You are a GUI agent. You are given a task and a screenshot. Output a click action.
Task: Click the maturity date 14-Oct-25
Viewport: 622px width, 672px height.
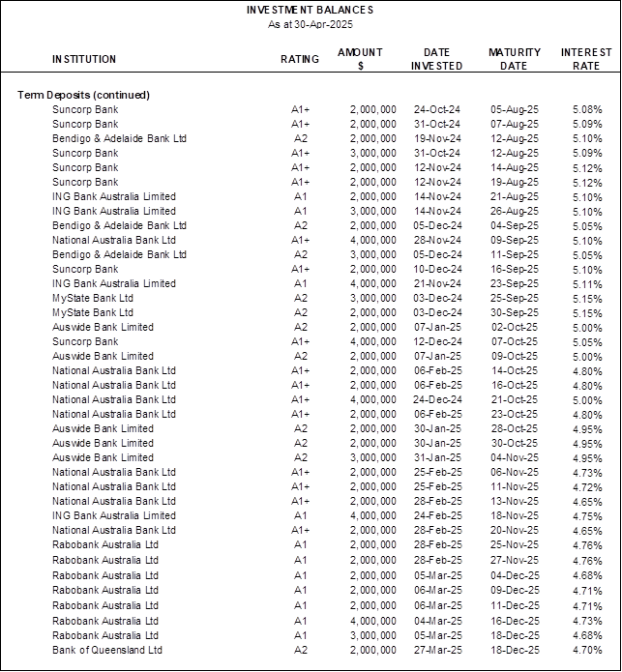coord(515,370)
